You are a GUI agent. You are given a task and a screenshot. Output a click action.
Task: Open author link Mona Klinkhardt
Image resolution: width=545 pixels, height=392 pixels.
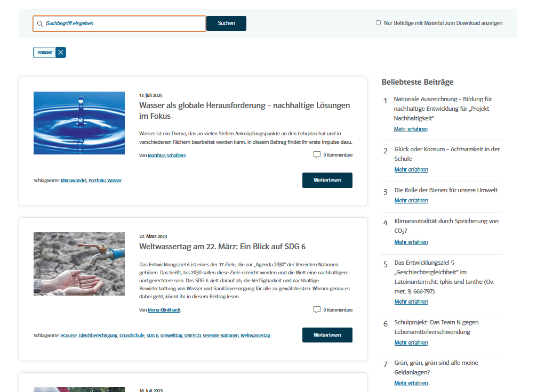164,310
